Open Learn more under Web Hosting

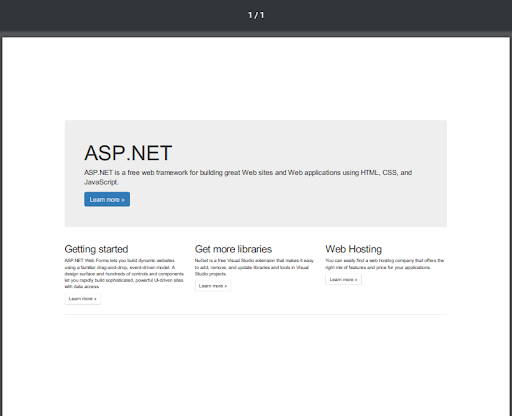click(343, 279)
